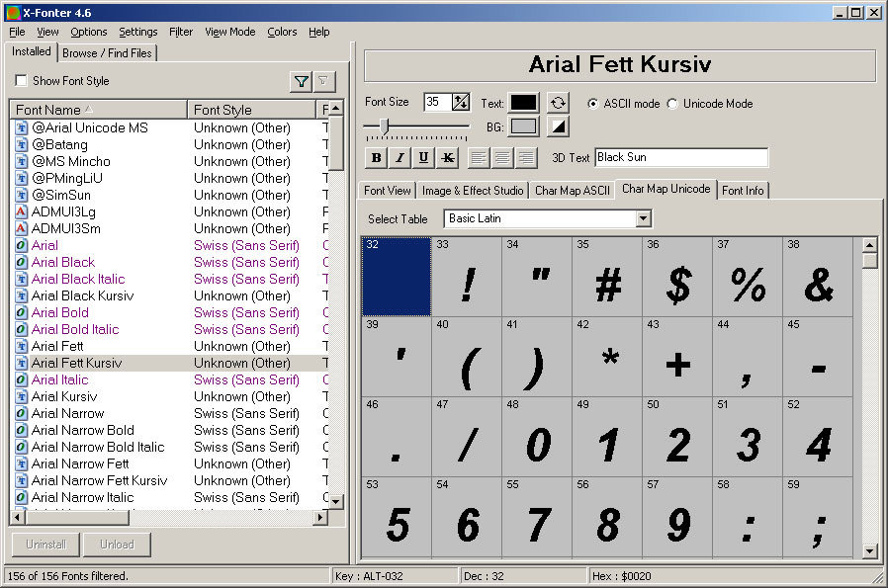Click the Arial OpenType font icon

click(x=22, y=246)
